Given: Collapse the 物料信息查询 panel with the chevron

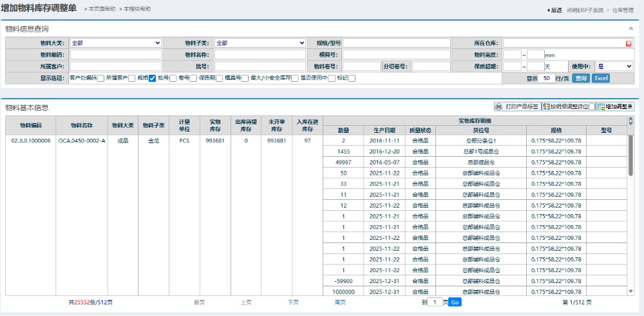Looking at the screenshot, I should click(x=630, y=28).
